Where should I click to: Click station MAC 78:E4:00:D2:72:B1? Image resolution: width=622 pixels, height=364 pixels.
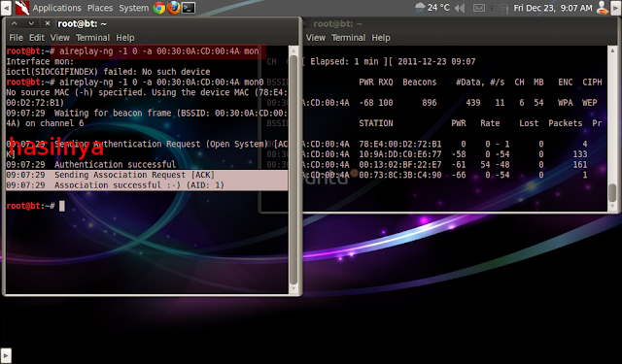point(399,144)
